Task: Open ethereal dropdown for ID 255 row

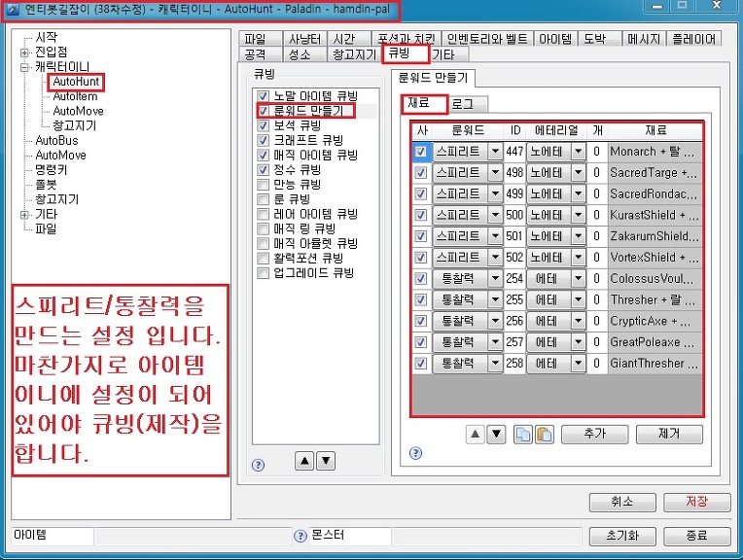Action: tap(578, 299)
